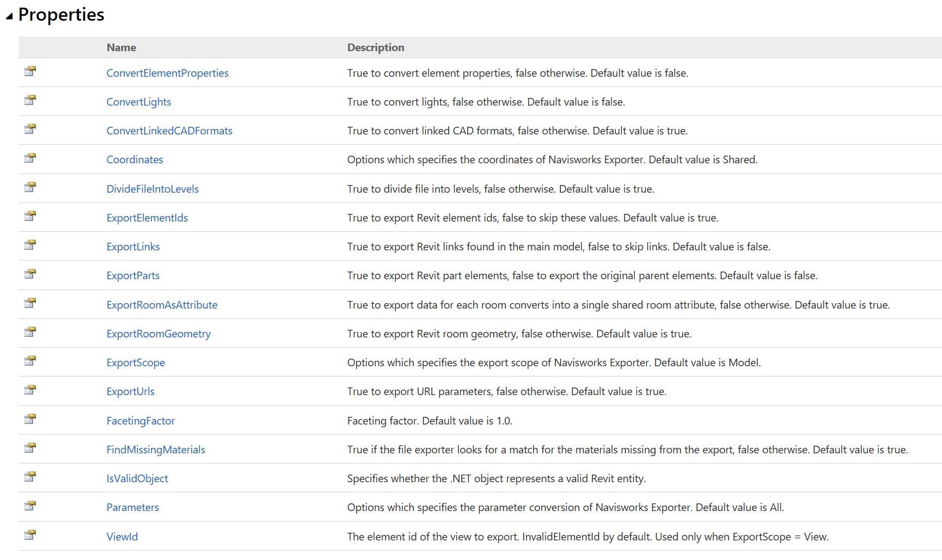942x560 pixels.
Task: Click property icon next to Coordinates
Action: point(30,158)
